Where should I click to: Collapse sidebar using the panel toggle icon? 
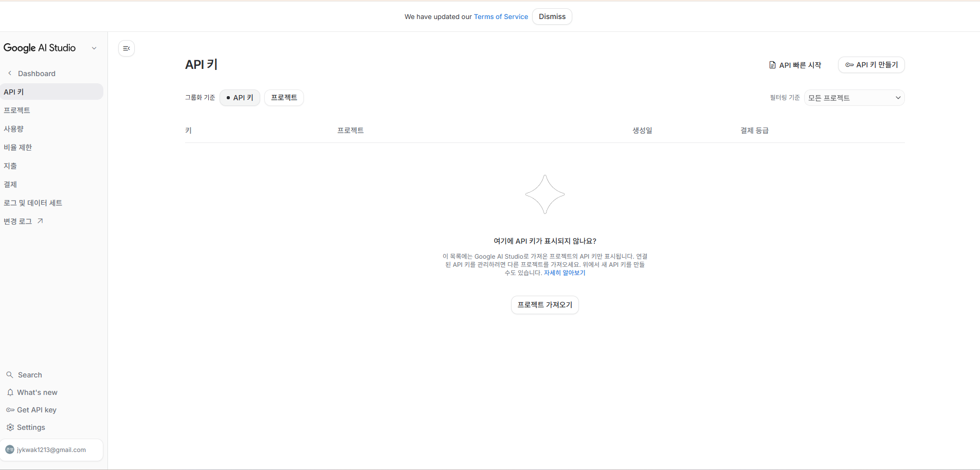click(126, 48)
